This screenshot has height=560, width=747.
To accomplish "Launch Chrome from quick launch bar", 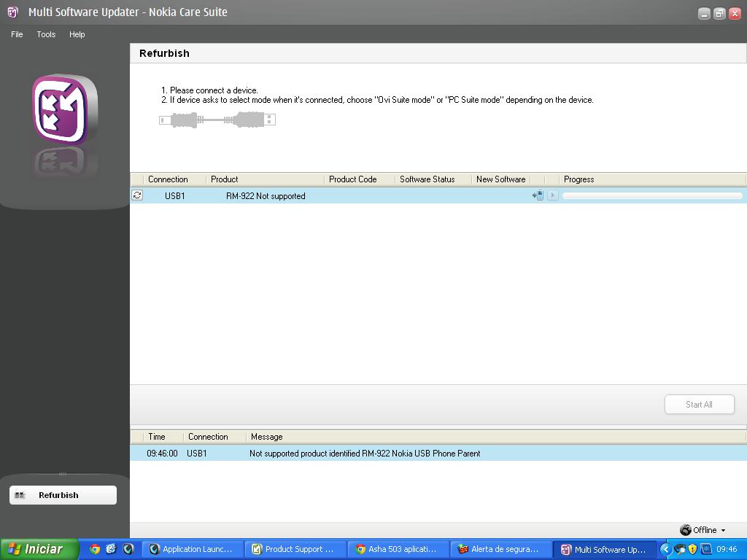I will pyautogui.click(x=95, y=549).
